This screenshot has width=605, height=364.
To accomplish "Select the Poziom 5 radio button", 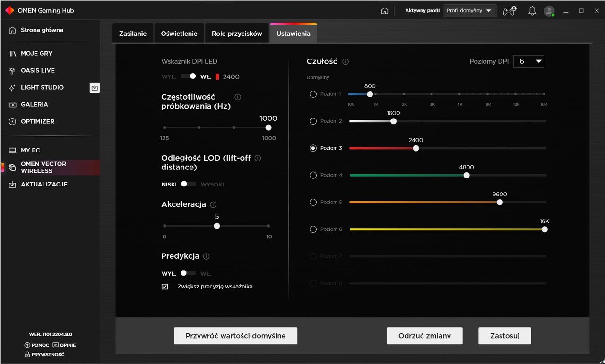I will pos(313,202).
